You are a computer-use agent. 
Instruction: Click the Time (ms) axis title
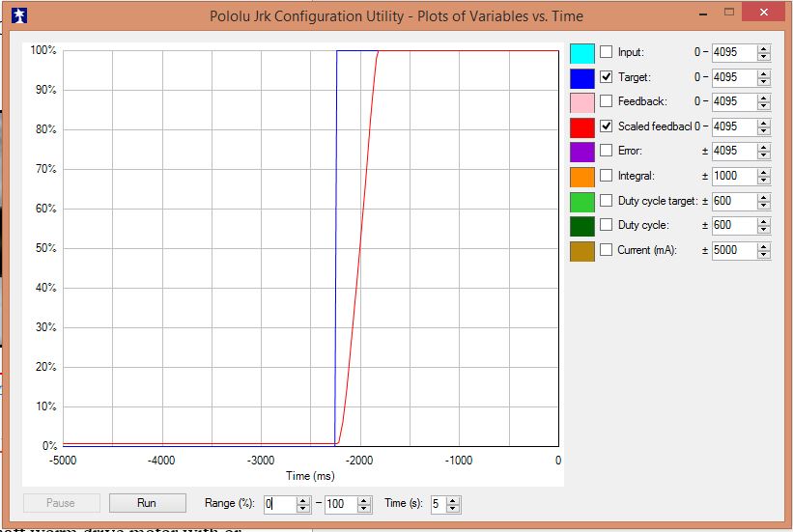pos(310,476)
